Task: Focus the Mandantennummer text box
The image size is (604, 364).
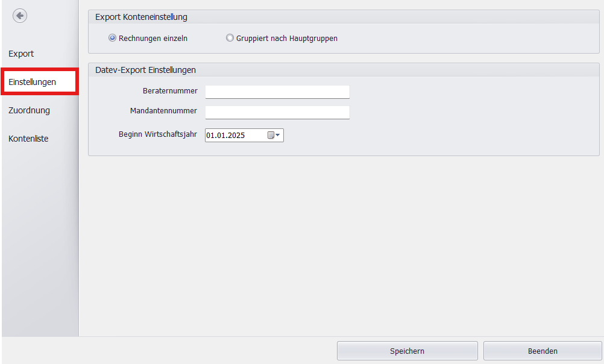Action: coord(277,112)
